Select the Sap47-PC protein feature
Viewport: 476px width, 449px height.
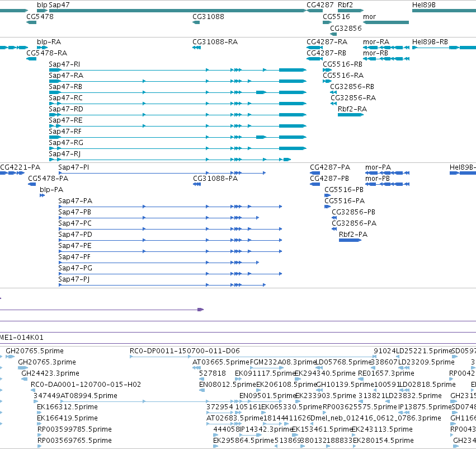click(170, 229)
